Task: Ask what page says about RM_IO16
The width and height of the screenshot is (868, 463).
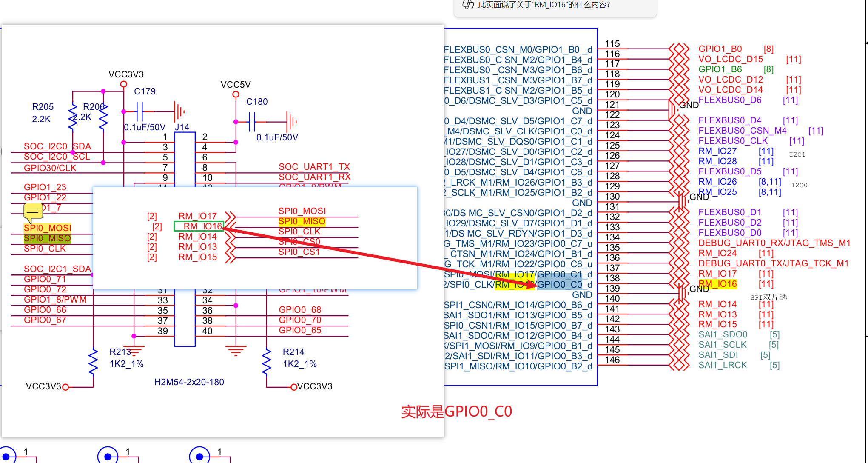Action: 544,5
